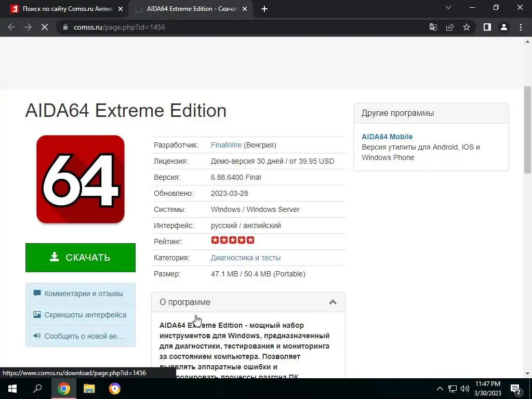
Task: Open the notification center icon
Action: click(x=515, y=389)
